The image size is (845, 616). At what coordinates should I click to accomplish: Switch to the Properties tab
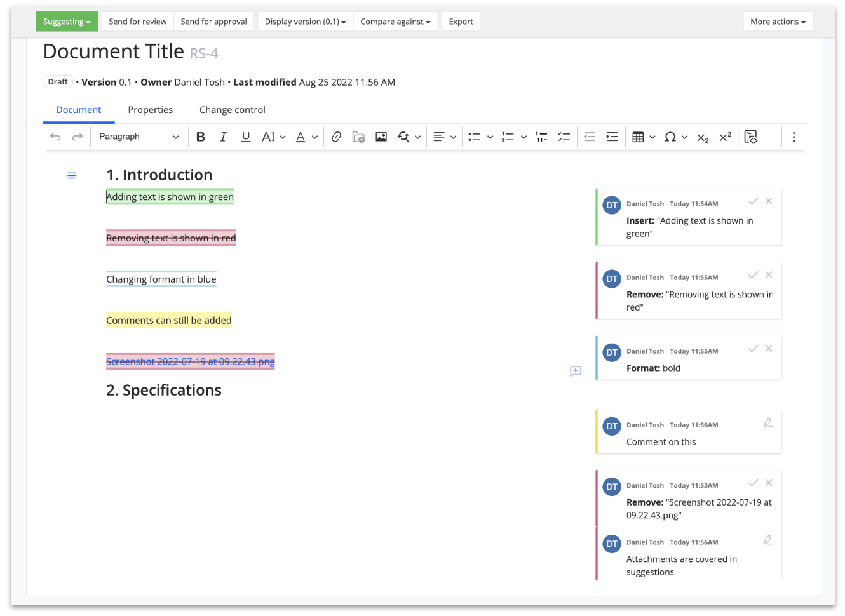click(x=150, y=110)
